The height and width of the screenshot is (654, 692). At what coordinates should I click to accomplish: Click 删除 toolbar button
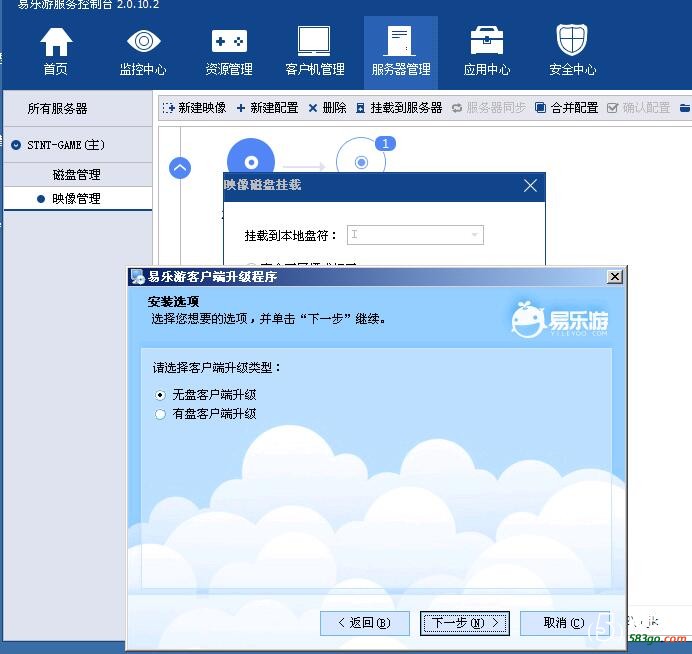point(327,108)
